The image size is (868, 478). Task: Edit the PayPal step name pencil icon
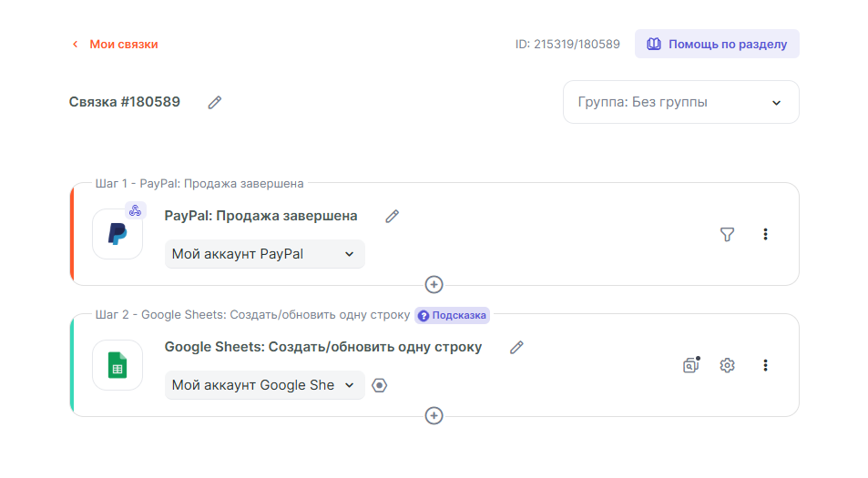(392, 217)
